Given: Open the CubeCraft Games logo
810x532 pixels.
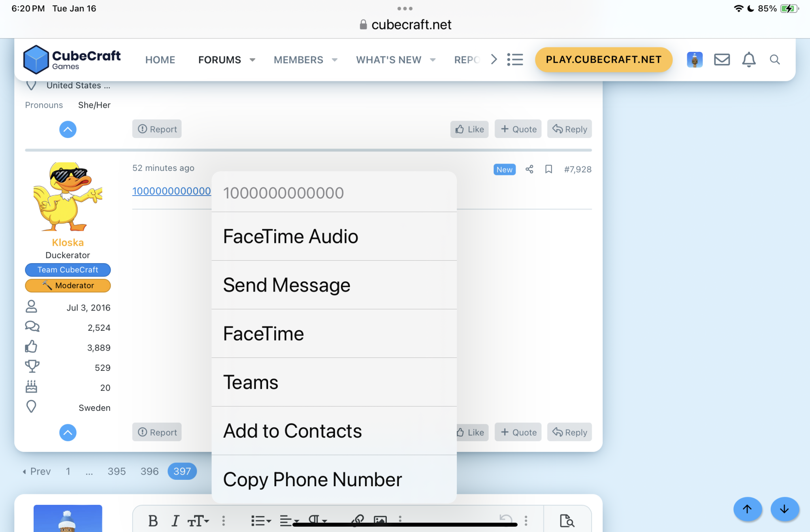Looking at the screenshot, I should (72, 60).
